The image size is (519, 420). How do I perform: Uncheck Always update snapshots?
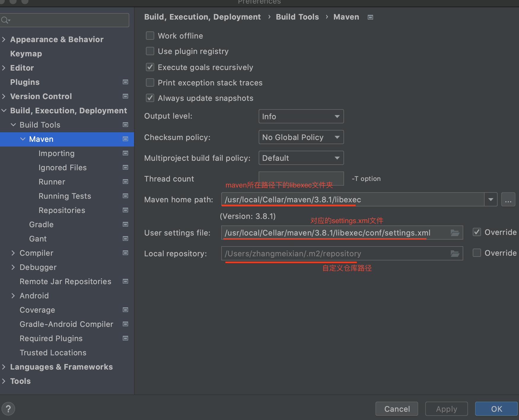pos(150,98)
